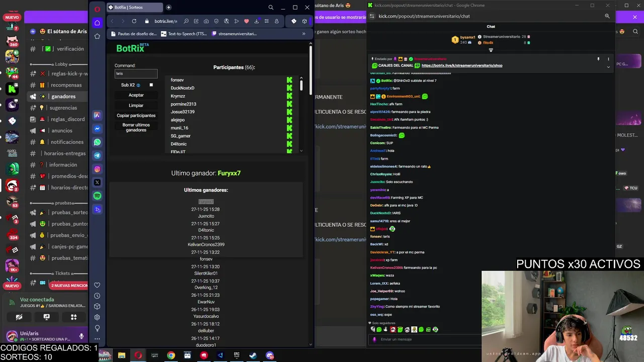Image resolution: width=644 pixels, height=362 pixels.
Task: Open Discord activities button in voice panel
Action: pos(73,317)
